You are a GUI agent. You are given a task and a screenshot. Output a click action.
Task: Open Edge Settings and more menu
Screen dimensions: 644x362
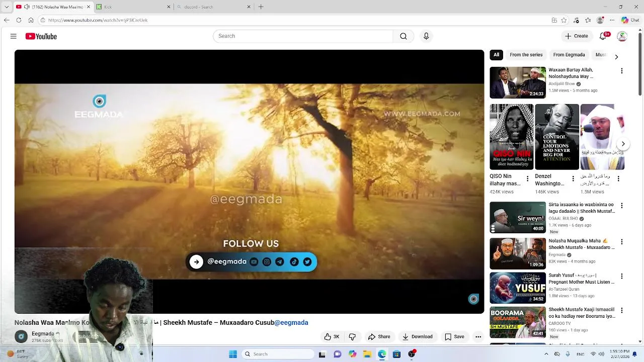(x=612, y=20)
